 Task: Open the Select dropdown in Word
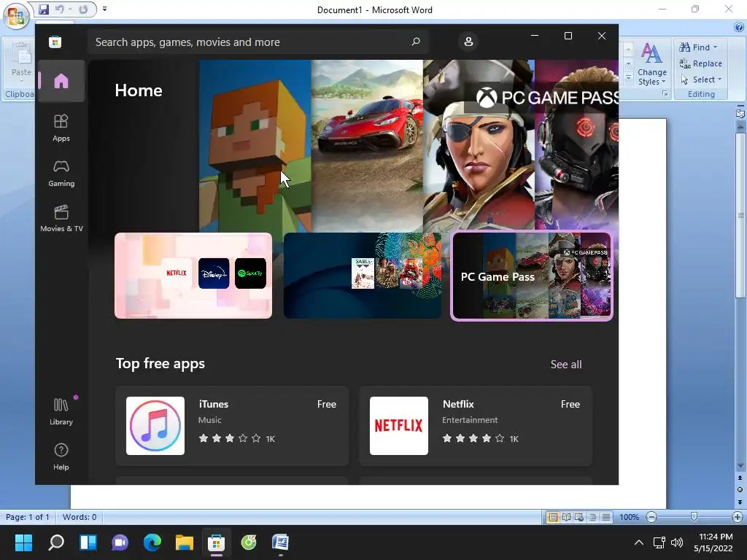700,79
